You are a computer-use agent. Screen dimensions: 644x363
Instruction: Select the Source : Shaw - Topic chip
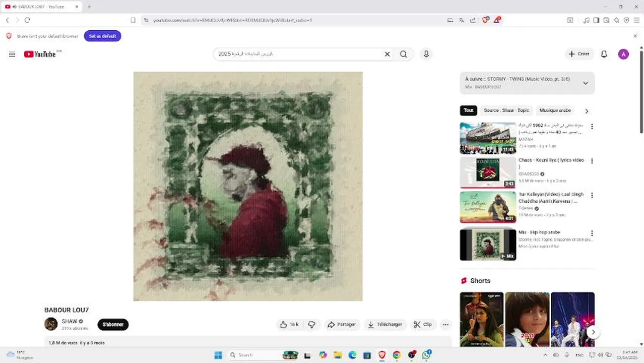506,110
